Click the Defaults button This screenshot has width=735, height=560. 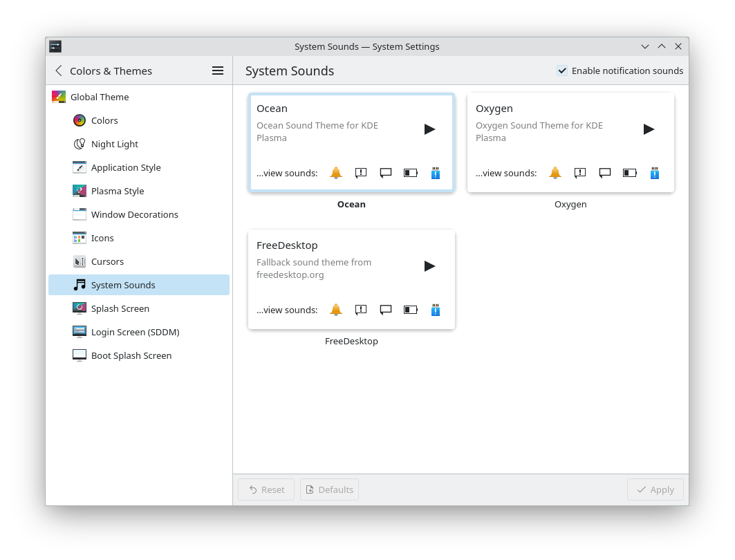point(329,489)
